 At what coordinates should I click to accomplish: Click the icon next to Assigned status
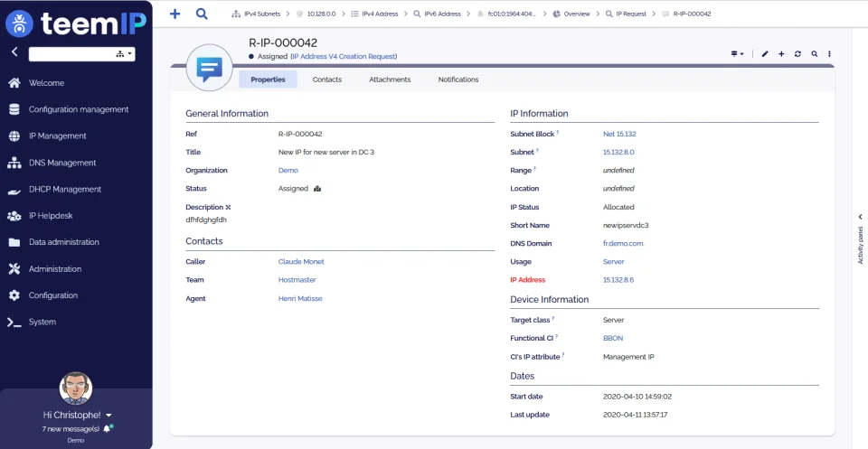[317, 189]
